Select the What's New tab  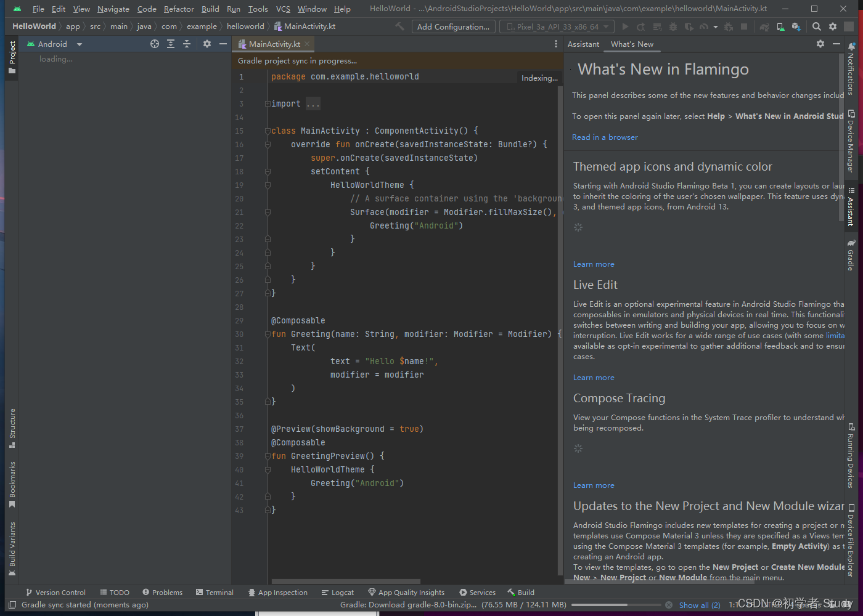632,44
